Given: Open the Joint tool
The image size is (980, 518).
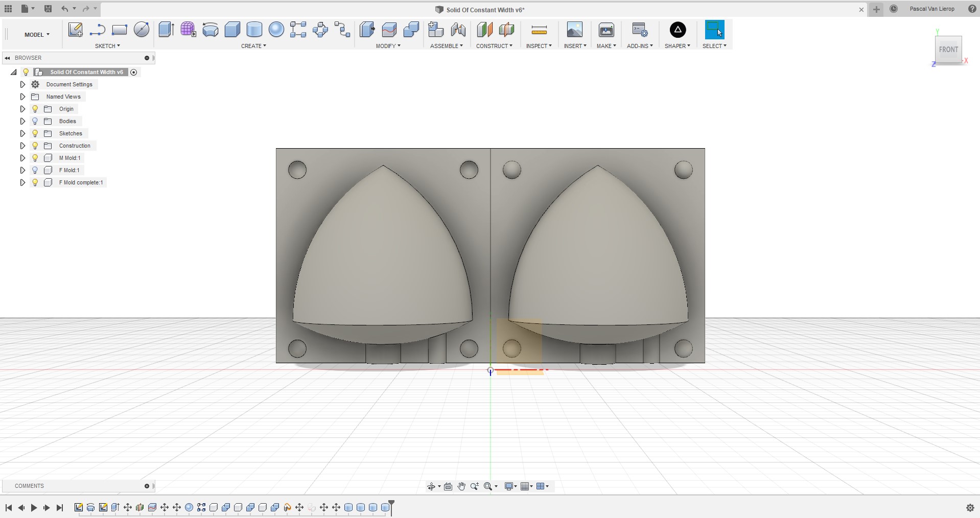Looking at the screenshot, I should point(458,30).
